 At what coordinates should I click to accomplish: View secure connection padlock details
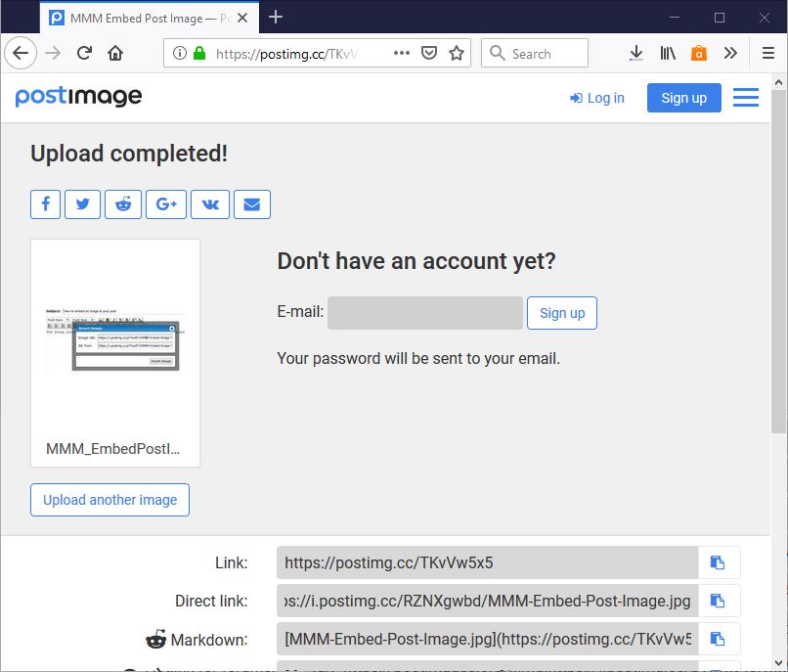[x=199, y=53]
